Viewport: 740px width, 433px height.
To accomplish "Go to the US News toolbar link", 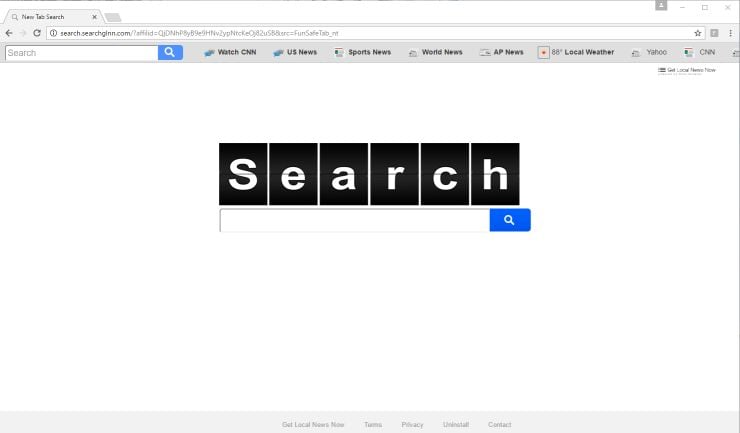I will coord(295,52).
